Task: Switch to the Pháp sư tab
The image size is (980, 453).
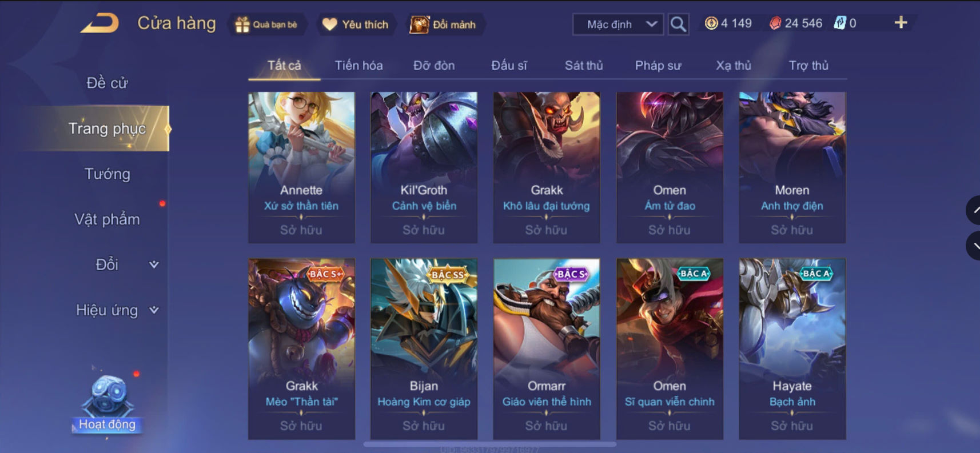Action: pyautogui.click(x=658, y=66)
